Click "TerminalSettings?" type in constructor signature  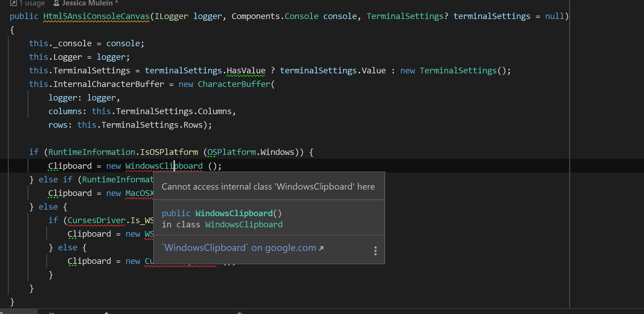pyautogui.click(x=407, y=16)
